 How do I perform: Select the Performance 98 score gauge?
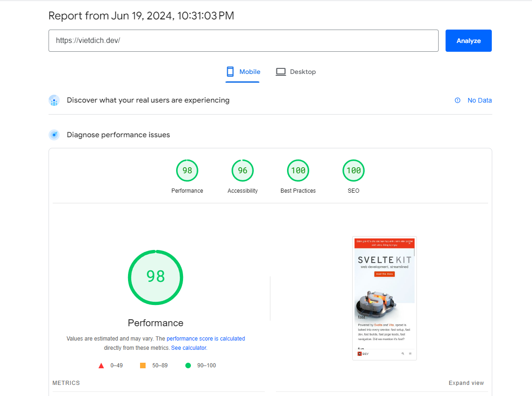pyautogui.click(x=187, y=171)
